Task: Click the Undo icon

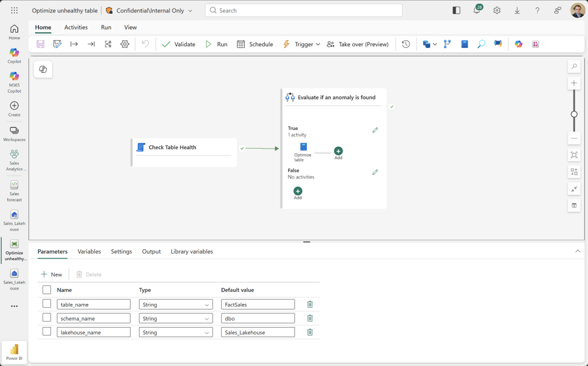Action: pos(145,44)
